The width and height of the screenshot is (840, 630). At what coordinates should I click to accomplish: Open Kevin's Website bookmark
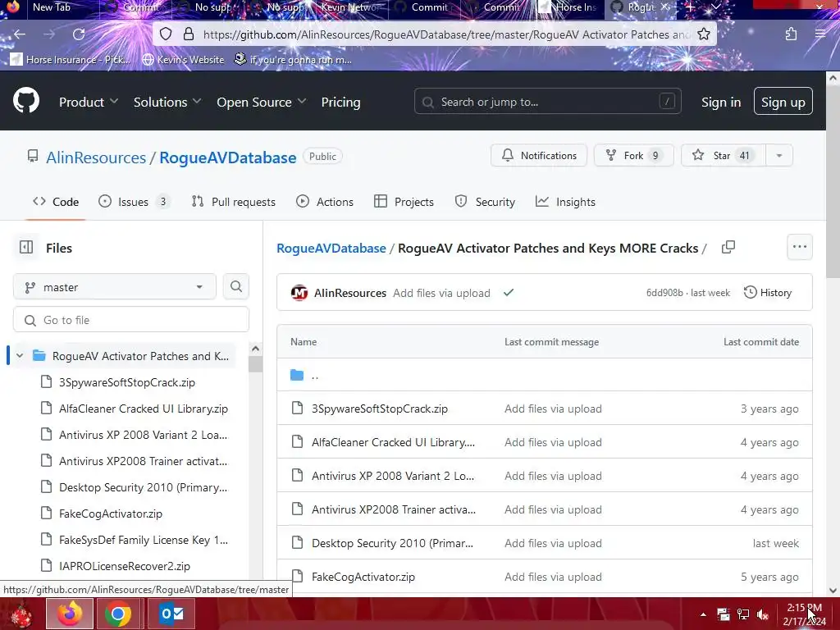[x=183, y=59]
